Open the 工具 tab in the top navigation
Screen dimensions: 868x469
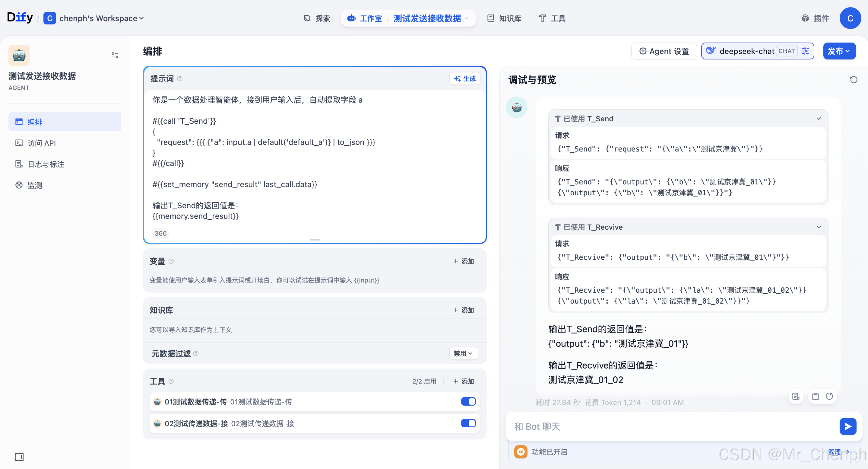coord(552,18)
